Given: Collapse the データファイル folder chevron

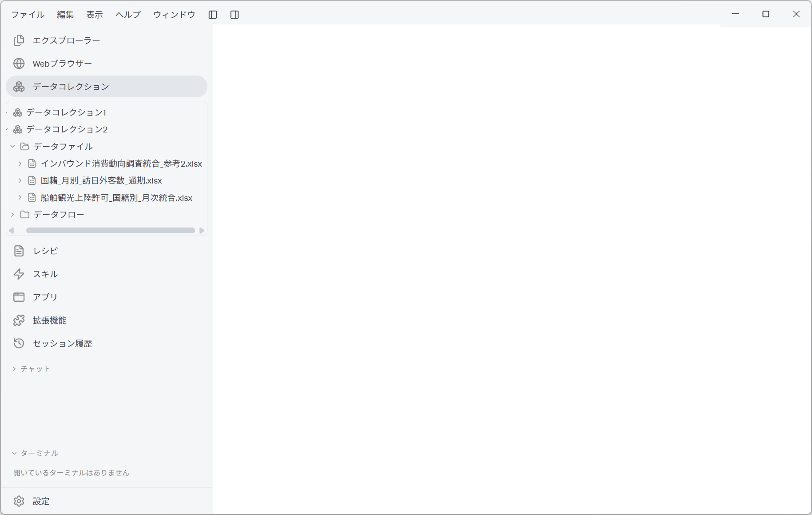Looking at the screenshot, I should (12, 146).
